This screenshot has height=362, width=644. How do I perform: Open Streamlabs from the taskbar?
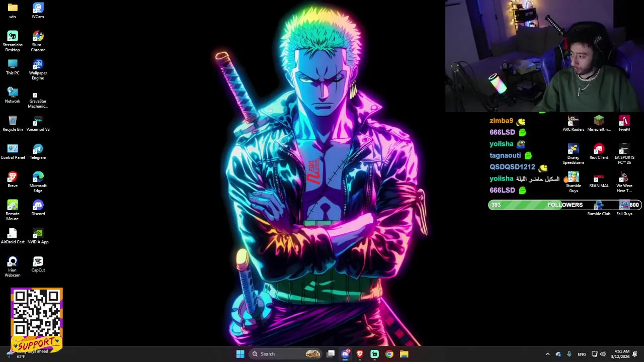[x=374, y=354]
